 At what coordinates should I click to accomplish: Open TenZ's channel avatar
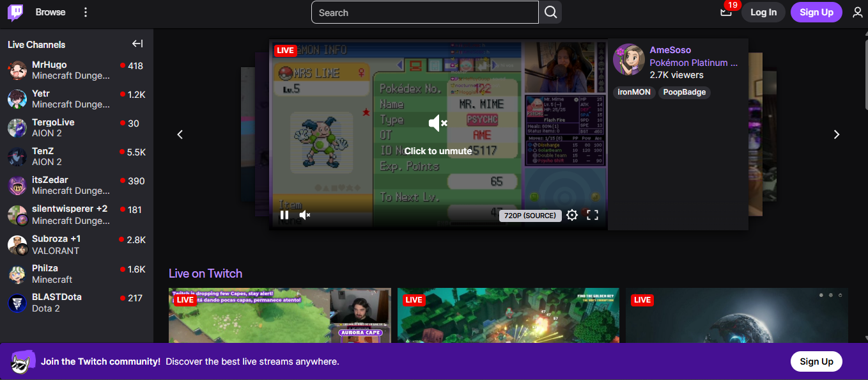[17, 157]
